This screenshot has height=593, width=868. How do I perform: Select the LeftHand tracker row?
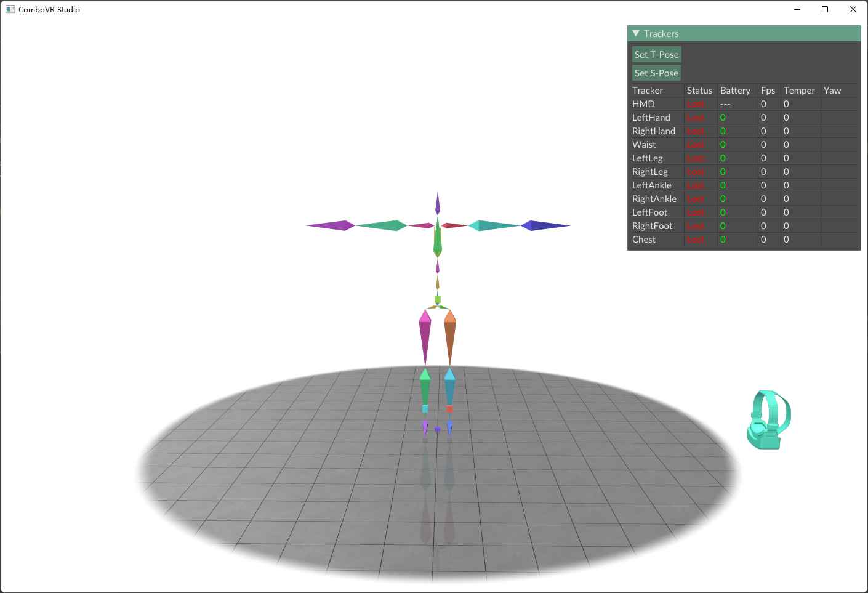[744, 118]
